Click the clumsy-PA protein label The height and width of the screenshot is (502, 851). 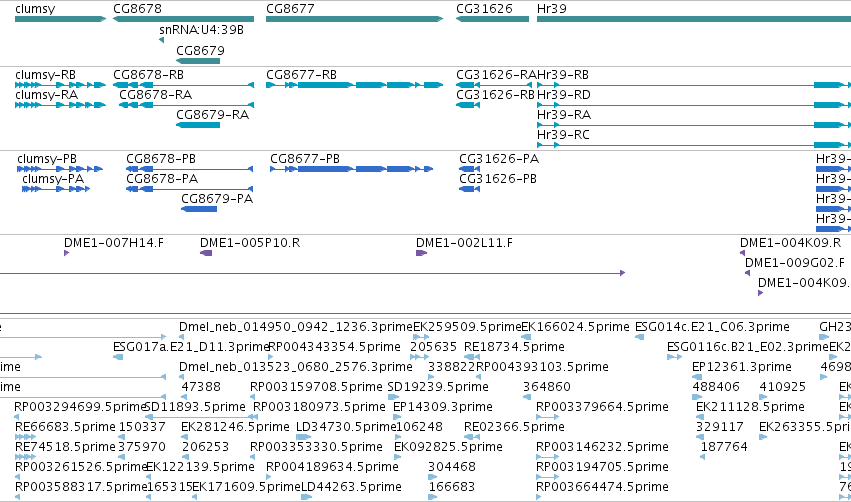[53, 179]
